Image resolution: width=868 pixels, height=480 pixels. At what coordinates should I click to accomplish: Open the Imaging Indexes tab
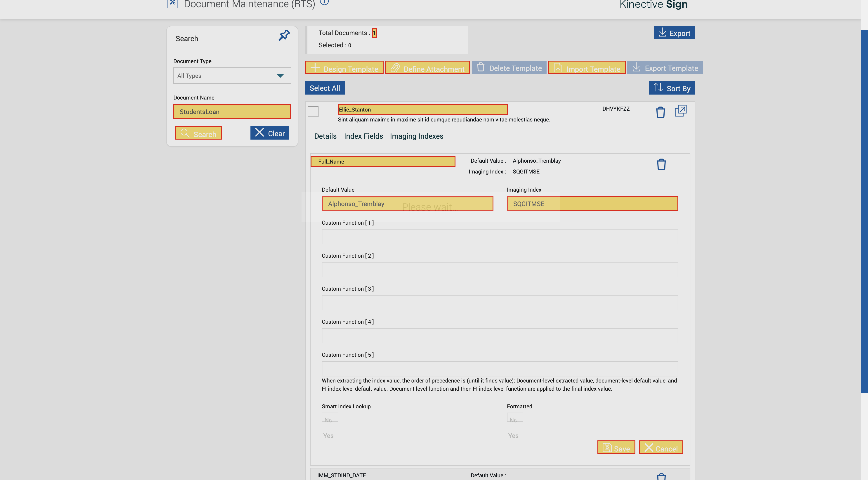pyautogui.click(x=416, y=136)
